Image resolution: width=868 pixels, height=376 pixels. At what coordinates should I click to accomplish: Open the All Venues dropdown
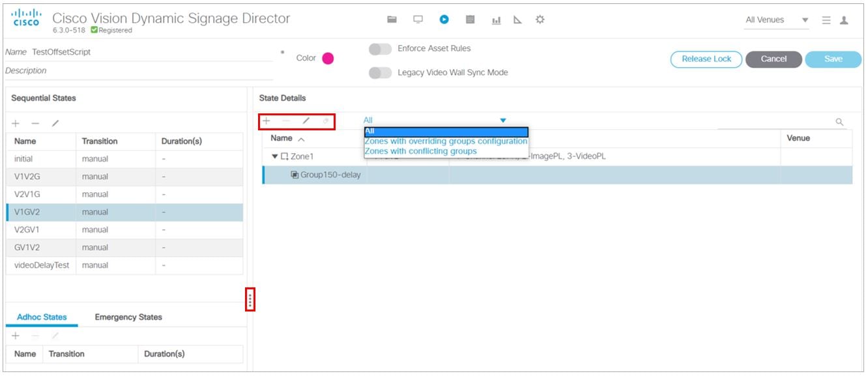click(777, 20)
